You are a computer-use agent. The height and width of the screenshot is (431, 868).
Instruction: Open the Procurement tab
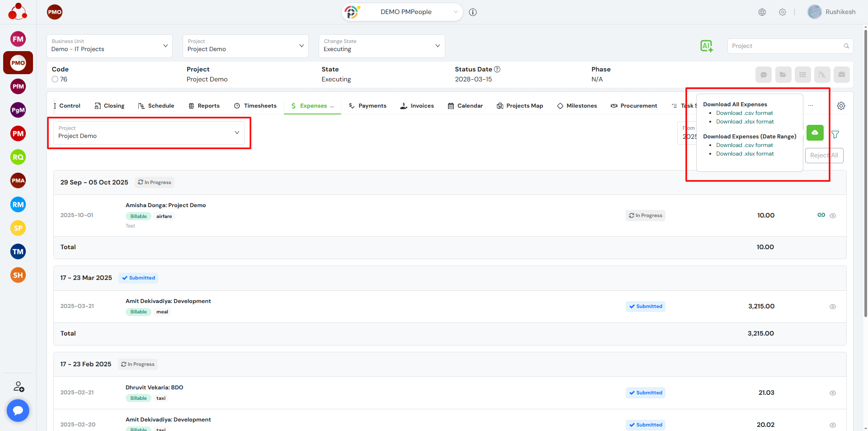coord(634,106)
